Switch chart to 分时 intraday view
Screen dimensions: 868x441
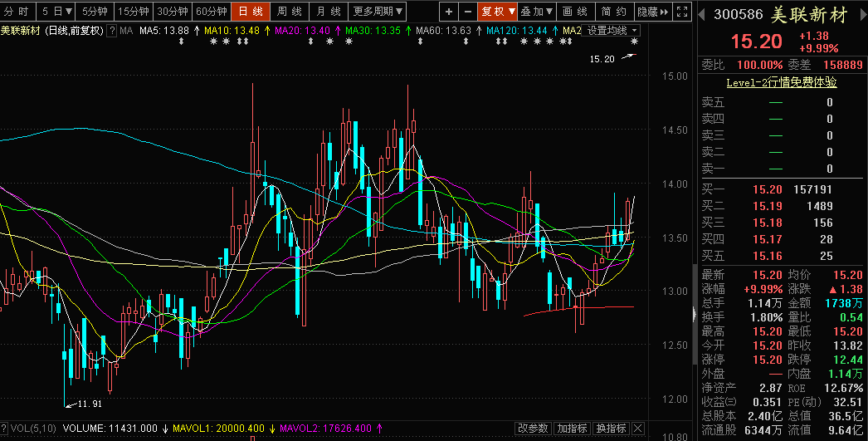[x=17, y=12]
